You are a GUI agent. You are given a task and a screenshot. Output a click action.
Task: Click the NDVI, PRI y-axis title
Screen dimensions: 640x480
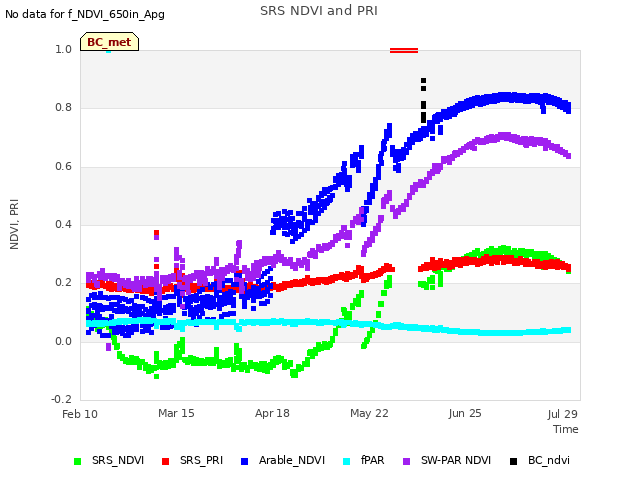pyautogui.click(x=14, y=224)
